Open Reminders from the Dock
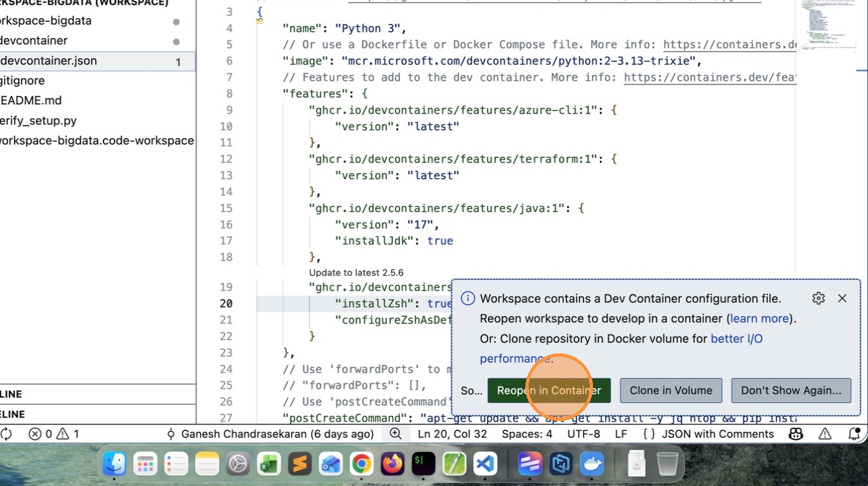Viewport: 868px width, 486px height. pyautogui.click(x=176, y=465)
